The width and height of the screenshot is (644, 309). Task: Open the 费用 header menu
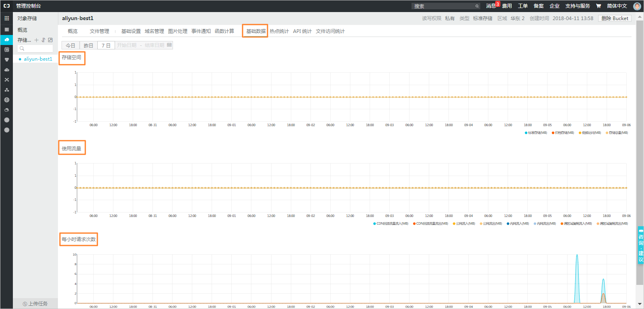[x=507, y=6]
